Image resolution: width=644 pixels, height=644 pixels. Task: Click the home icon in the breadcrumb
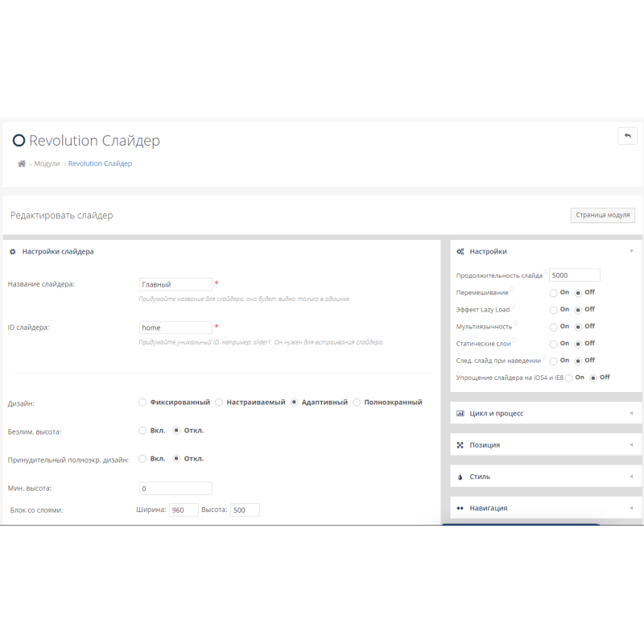point(22,163)
